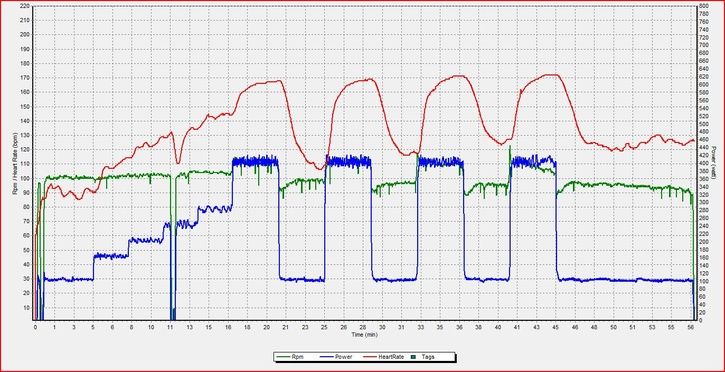
Task: Click the blue Power line sample in legend
Action: pos(327,357)
